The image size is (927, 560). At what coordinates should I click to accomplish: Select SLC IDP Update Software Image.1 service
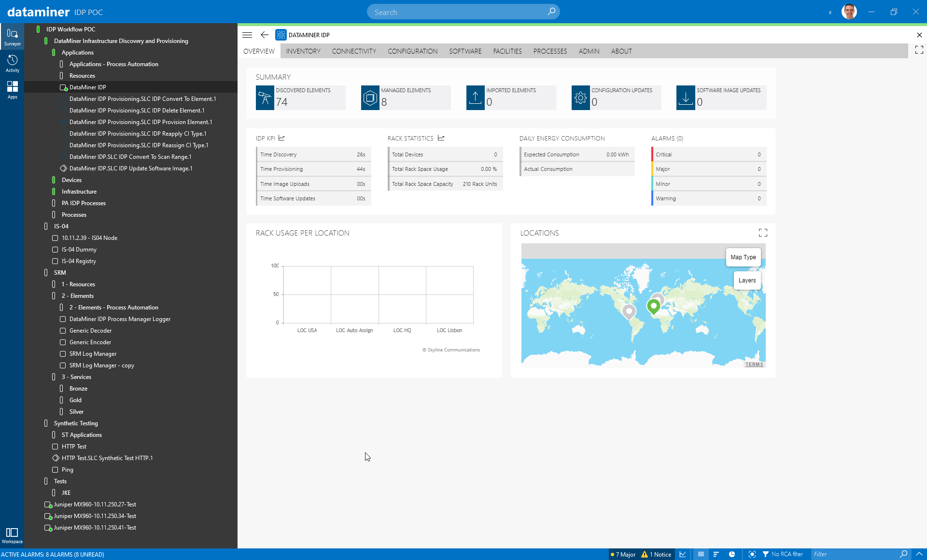point(130,168)
